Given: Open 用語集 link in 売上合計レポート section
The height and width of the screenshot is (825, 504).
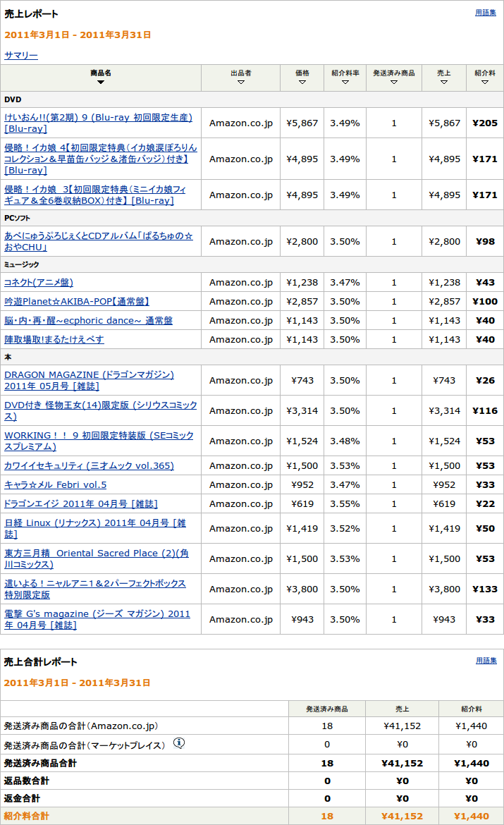Looking at the screenshot, I should tap(486, 661).
